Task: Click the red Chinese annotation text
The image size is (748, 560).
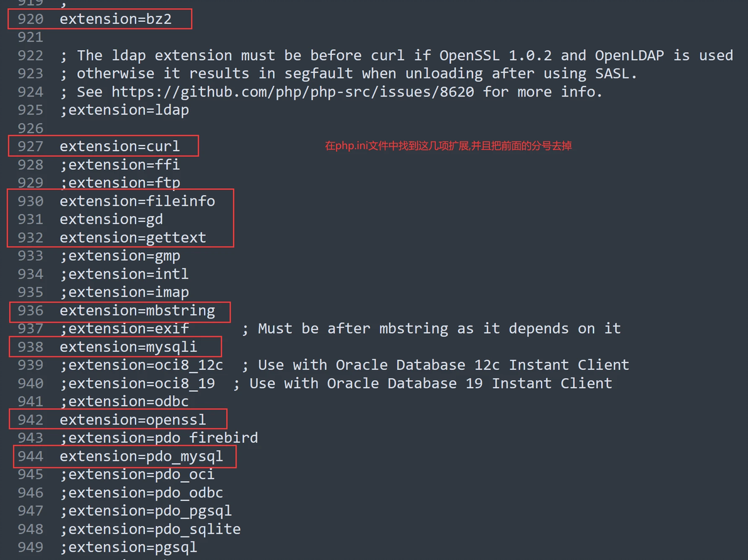Action: tap(448, 146)
